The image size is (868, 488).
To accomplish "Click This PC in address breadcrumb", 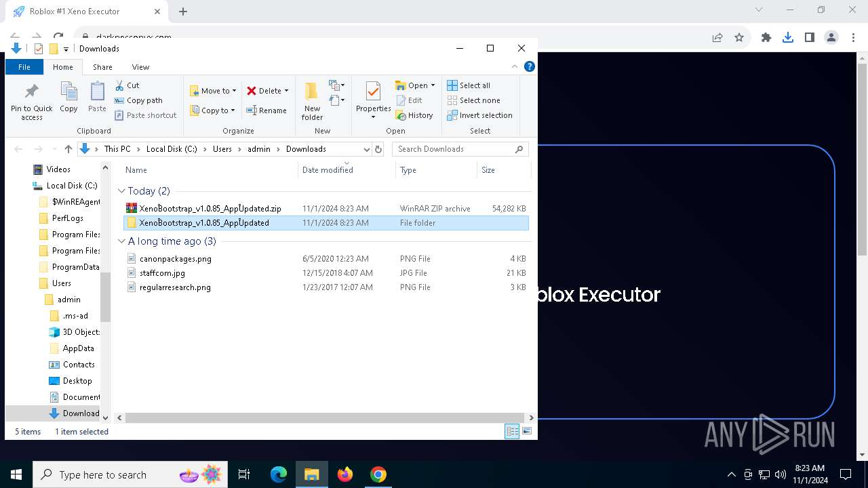I will [117, 149].
